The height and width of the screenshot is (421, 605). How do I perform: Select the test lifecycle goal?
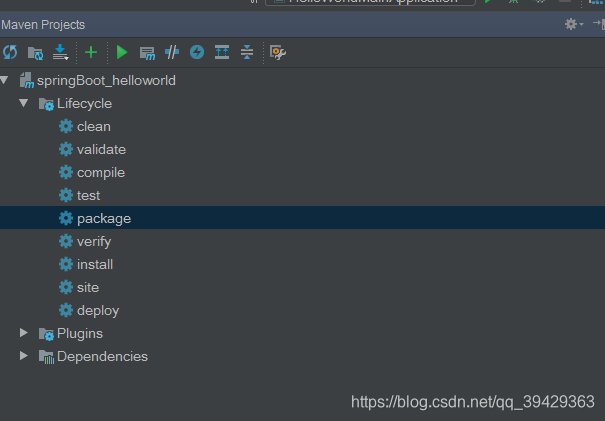tap(88, 196)
